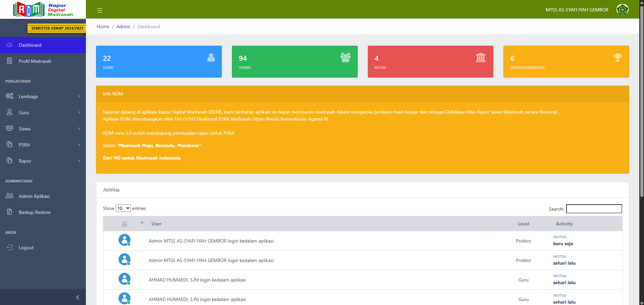Screen dimensions: 644x305
Task: Click the user avatar in first activity row
Action: (x=125, y=240)
